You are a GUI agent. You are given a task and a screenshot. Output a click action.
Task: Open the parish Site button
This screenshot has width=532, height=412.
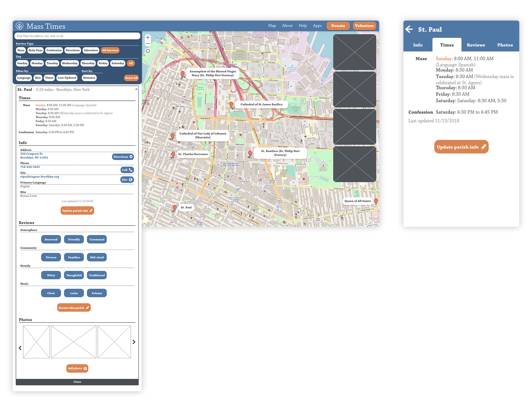pos(127,179)
